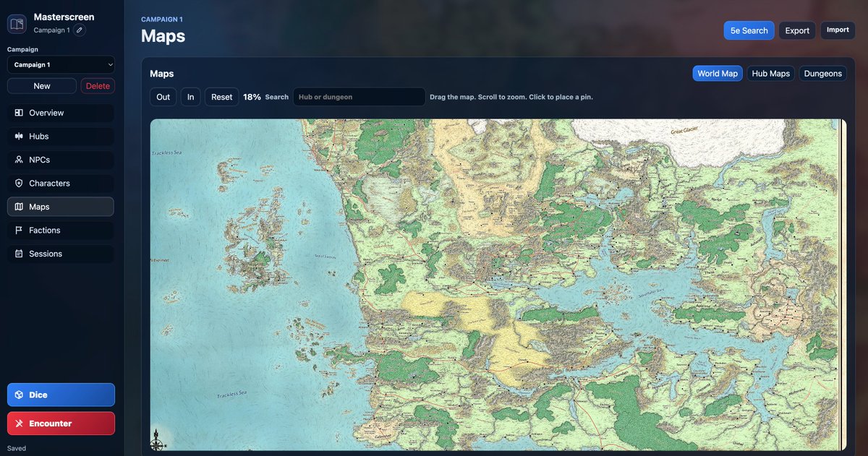
Task: Focus the Hub or dungeon search field
Action: [x=359, y=97]
